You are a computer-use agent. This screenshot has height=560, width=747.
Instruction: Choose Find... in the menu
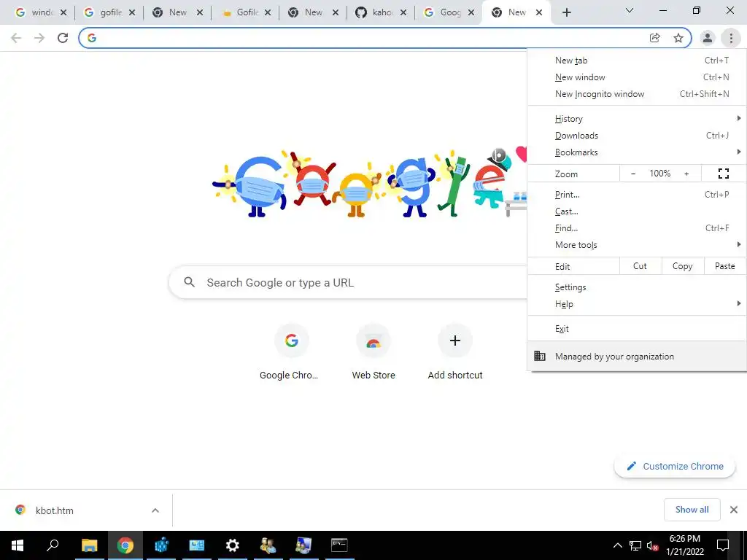tap(637, 228)
